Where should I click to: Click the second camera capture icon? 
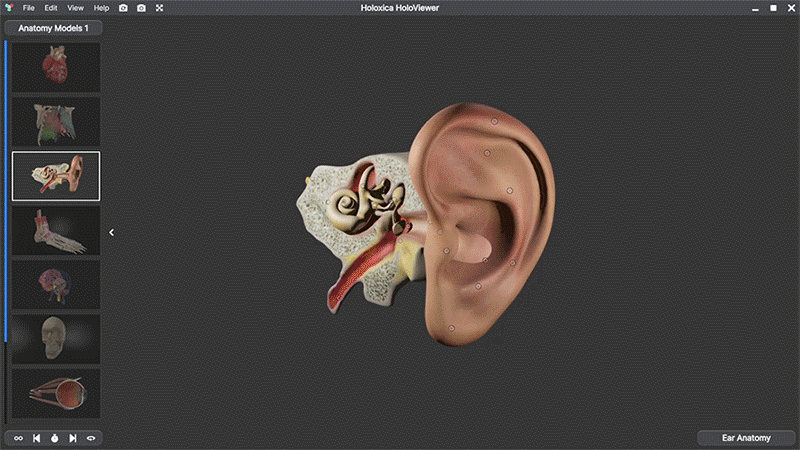tap(141, 8)
